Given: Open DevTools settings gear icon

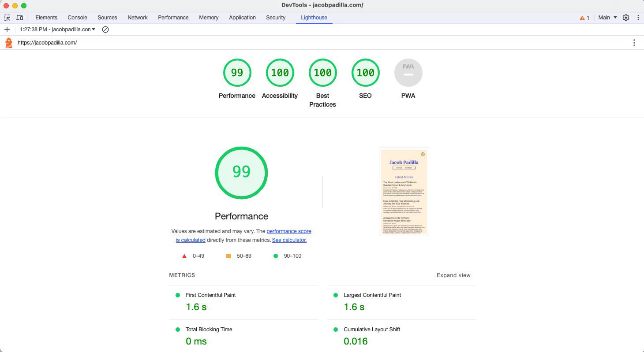Looking at the screenshot, I should coord(626,17).
